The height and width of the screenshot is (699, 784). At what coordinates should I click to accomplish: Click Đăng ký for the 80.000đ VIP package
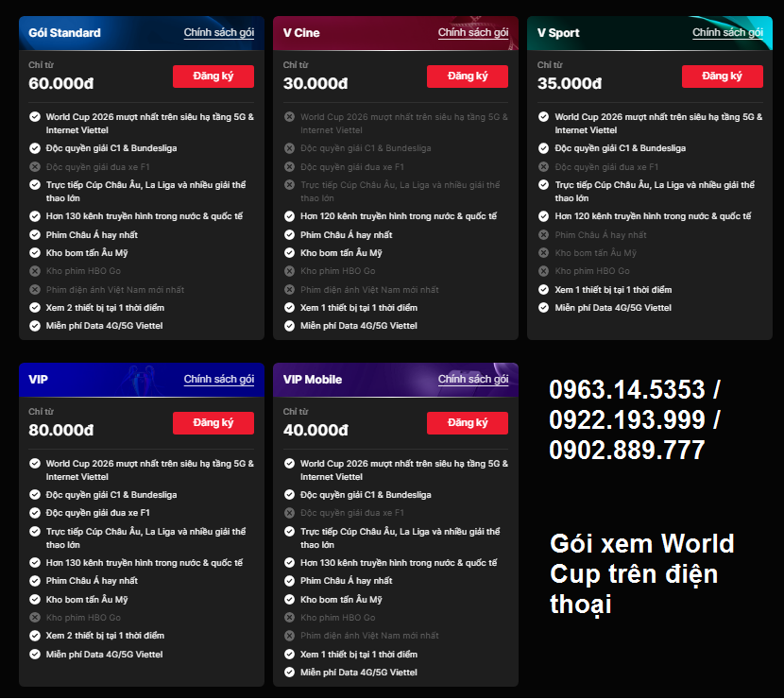(213, 423)
